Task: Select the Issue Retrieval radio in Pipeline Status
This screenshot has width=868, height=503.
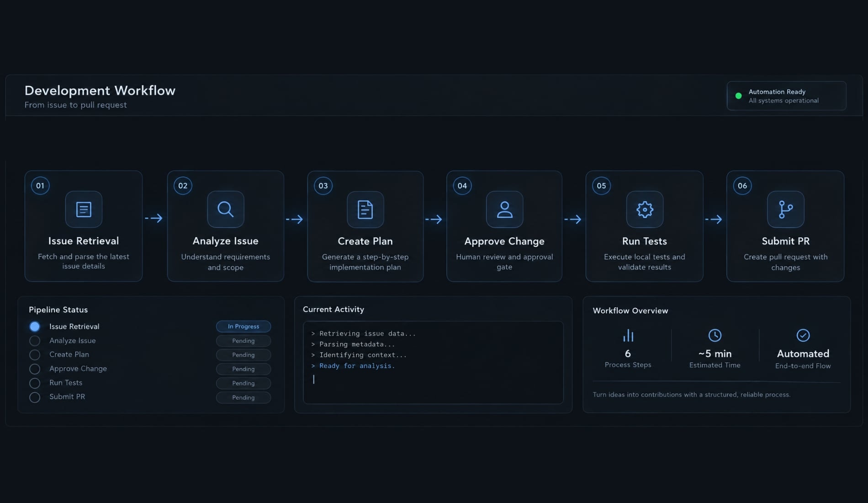Action: (35, 326)
